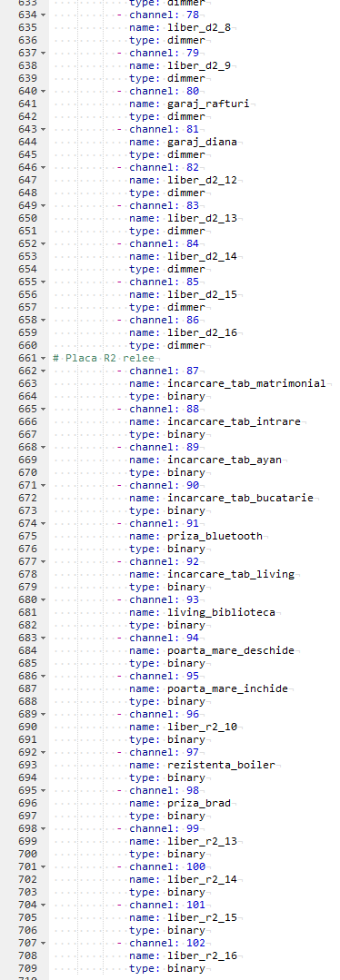Select line number 709 in gutter
340x980 pixels.
pyautogui.click(x=28, y=969)
